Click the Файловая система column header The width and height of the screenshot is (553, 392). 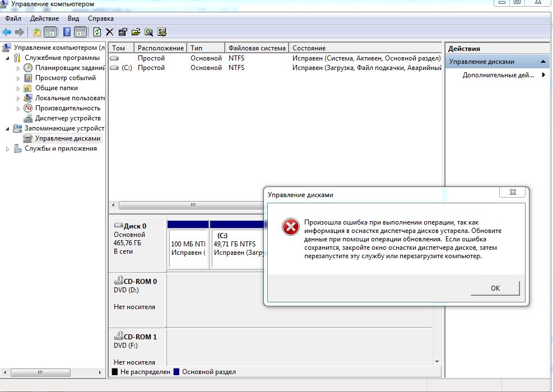(257, 48)
